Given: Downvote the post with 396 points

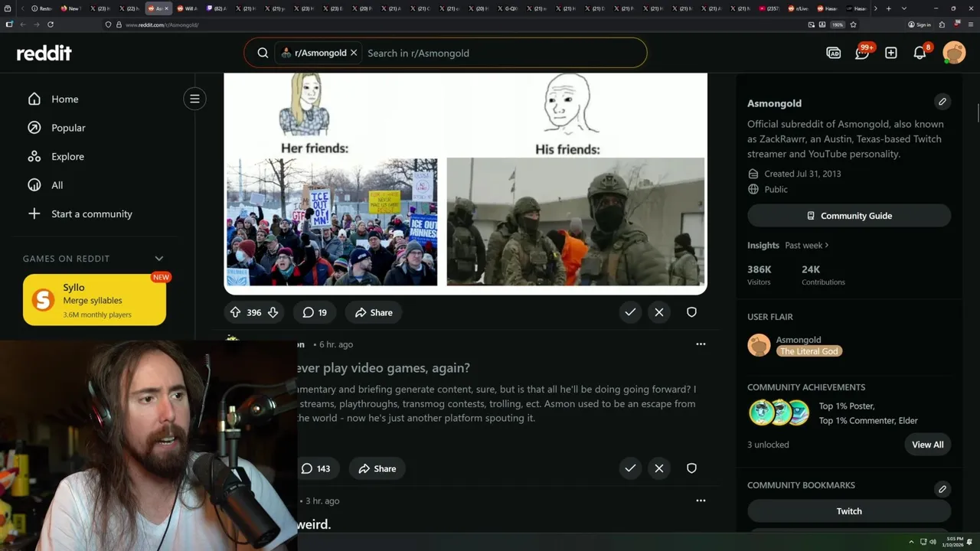Looking at the screenshot, I should pos(273,312).
